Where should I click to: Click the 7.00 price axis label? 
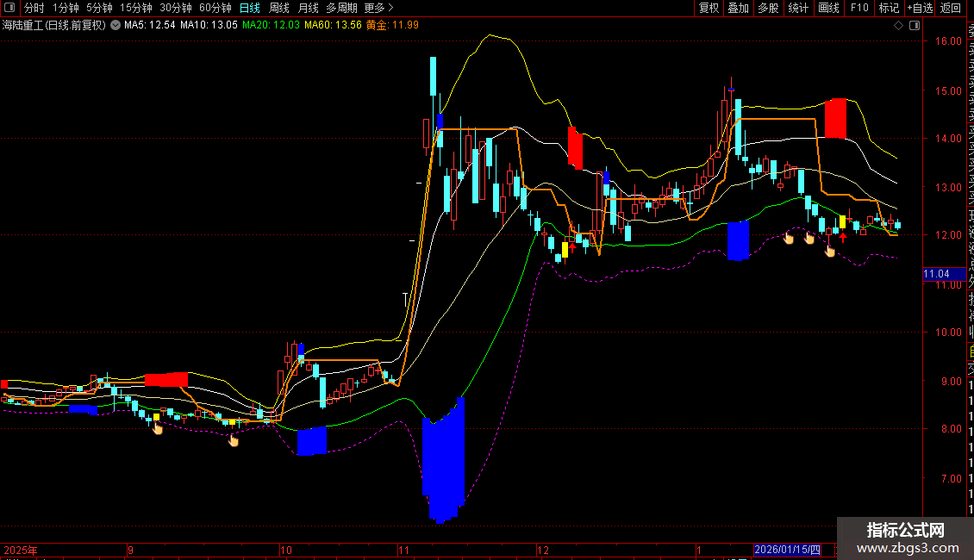(951, 479)
